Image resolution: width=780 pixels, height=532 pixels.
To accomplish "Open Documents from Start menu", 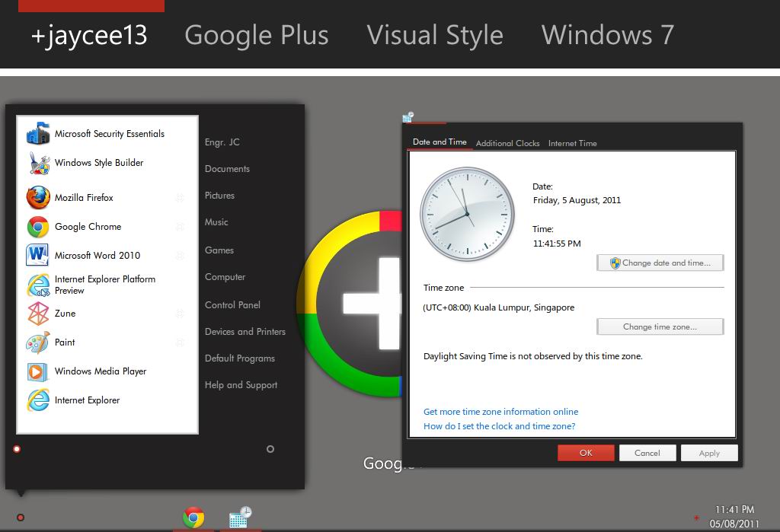I will (227, 169).
